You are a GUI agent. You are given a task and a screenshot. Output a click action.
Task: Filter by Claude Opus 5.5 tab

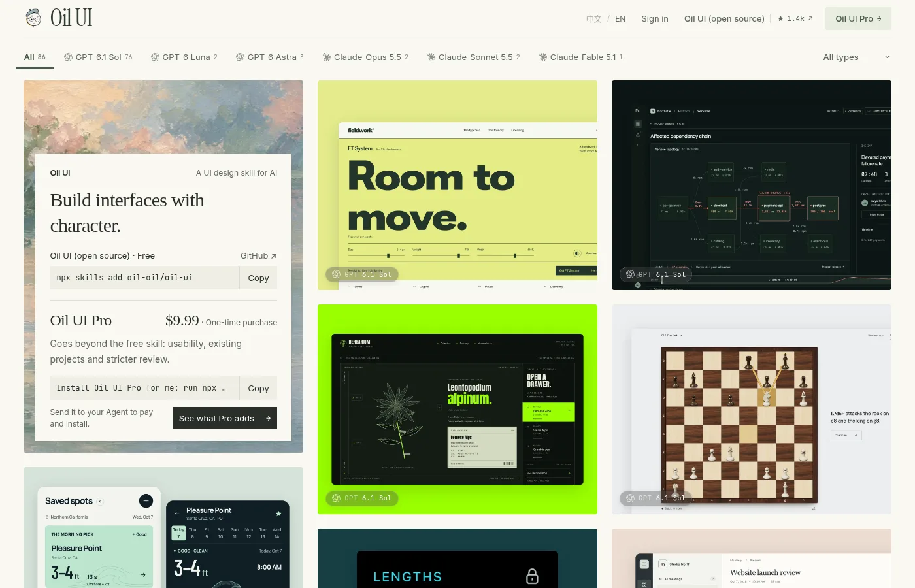[x=365, y=57]
